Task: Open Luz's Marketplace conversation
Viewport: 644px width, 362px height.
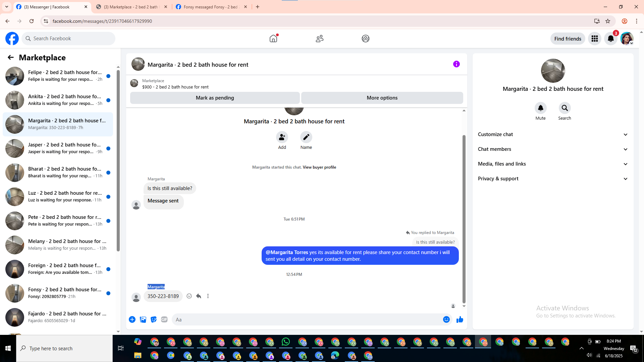Action: coord(58,197)
